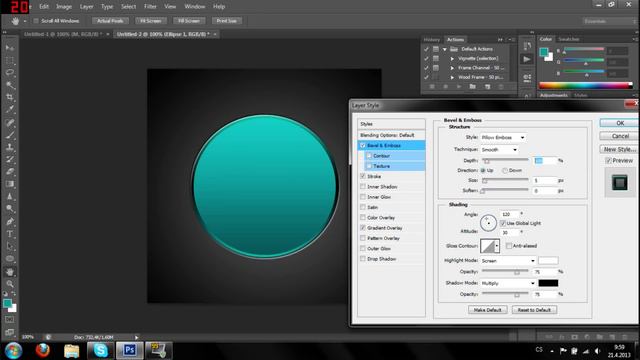Select the Brush tool

[x=9, y=135]
